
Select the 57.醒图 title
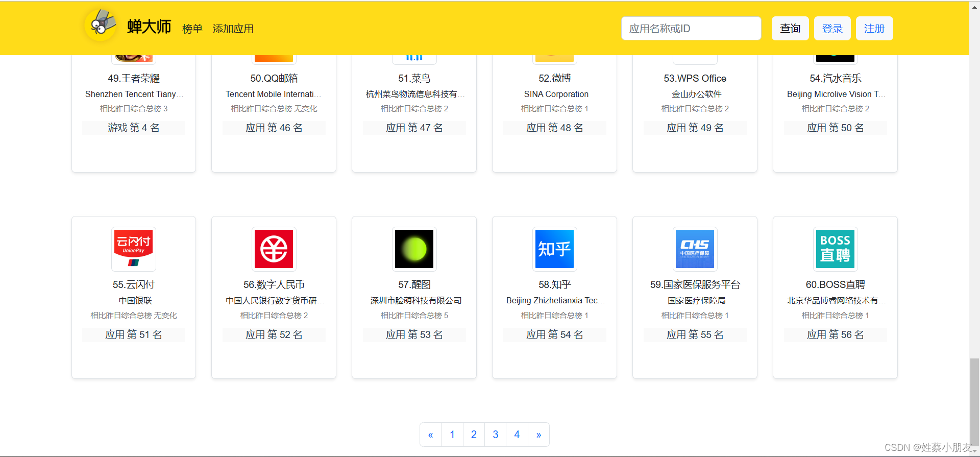coord(414,284)
